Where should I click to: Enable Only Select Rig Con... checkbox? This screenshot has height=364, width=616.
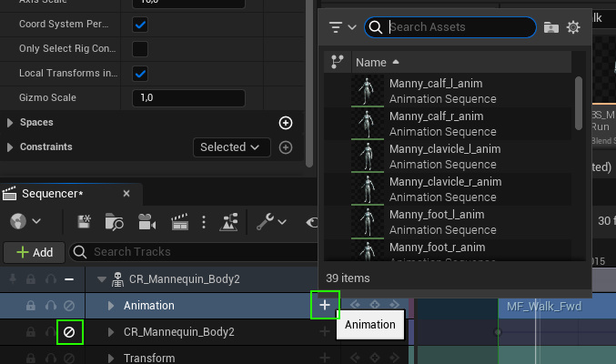pos(140,49)
